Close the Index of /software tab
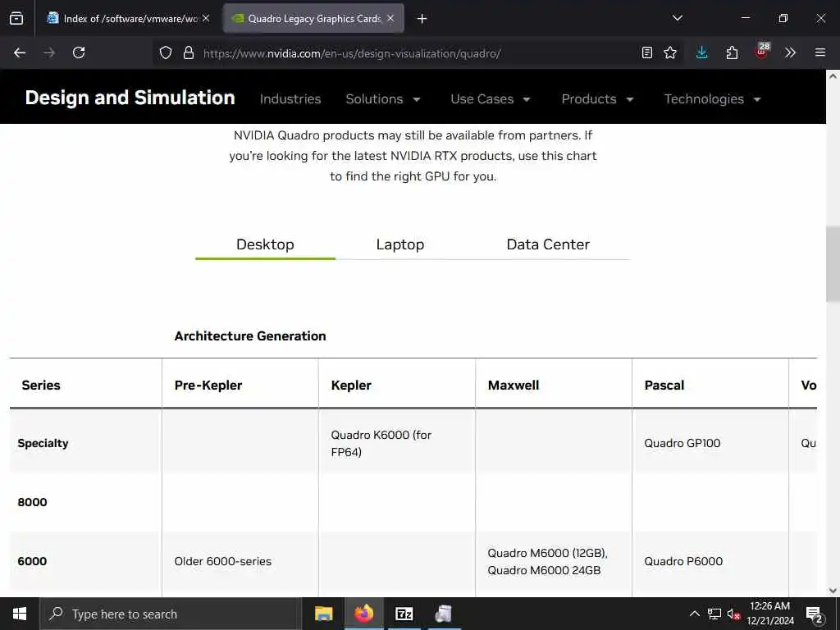Screen dimensions: 840x630 click(x=206, y=18)
